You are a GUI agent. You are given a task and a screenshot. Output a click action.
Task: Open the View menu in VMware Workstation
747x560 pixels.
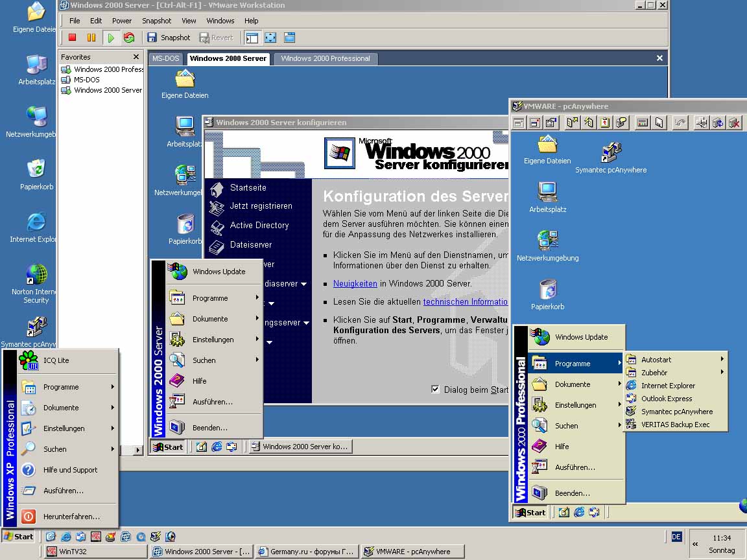189,21
